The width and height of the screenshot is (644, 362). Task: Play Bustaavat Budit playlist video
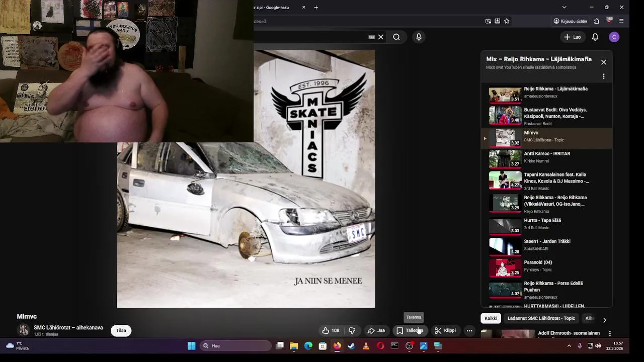point(547,116)
